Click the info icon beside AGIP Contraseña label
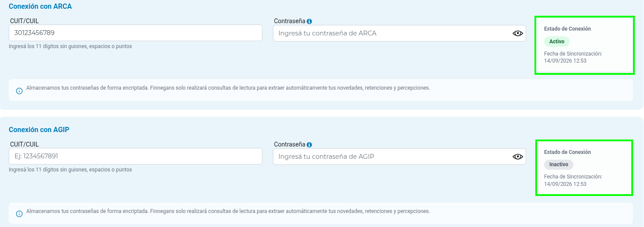This screenshot has height=227, width=644. click(x=309, y=144)
